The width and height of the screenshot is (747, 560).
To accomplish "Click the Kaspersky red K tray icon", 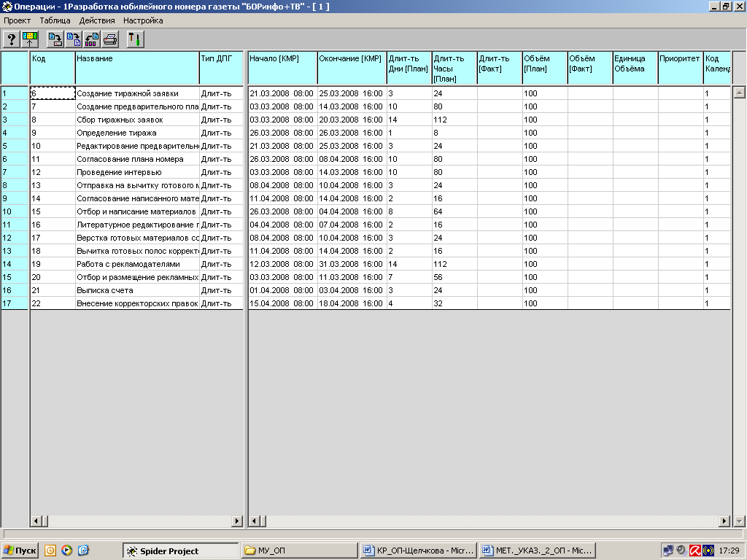I will pyautogui.click(x=695, y=551).
